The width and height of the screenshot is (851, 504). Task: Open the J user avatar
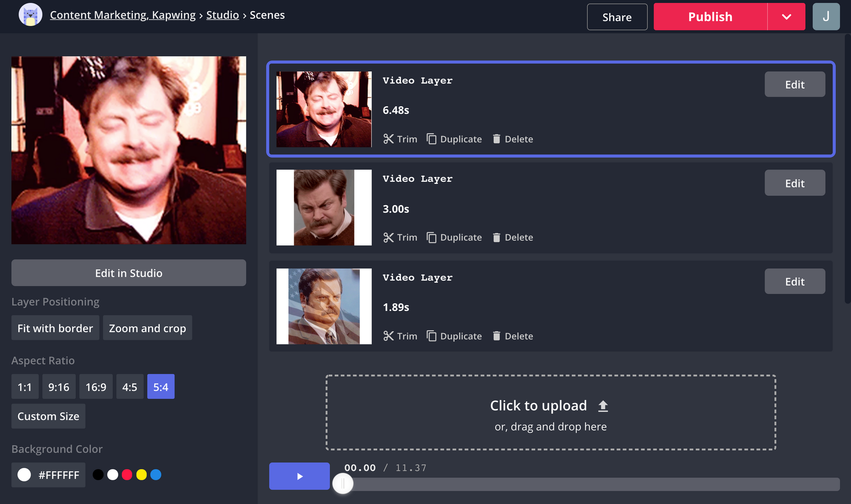coord(825,17)
